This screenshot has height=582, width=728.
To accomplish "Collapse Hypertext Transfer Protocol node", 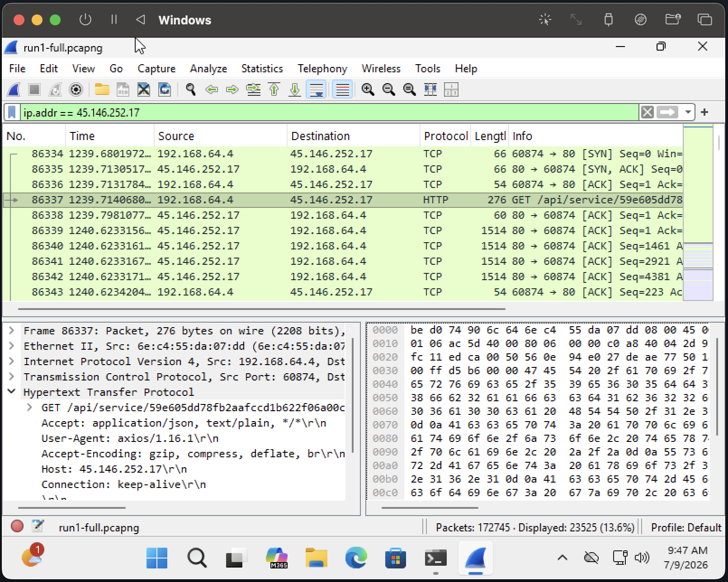I will click(x=12, y=392).
